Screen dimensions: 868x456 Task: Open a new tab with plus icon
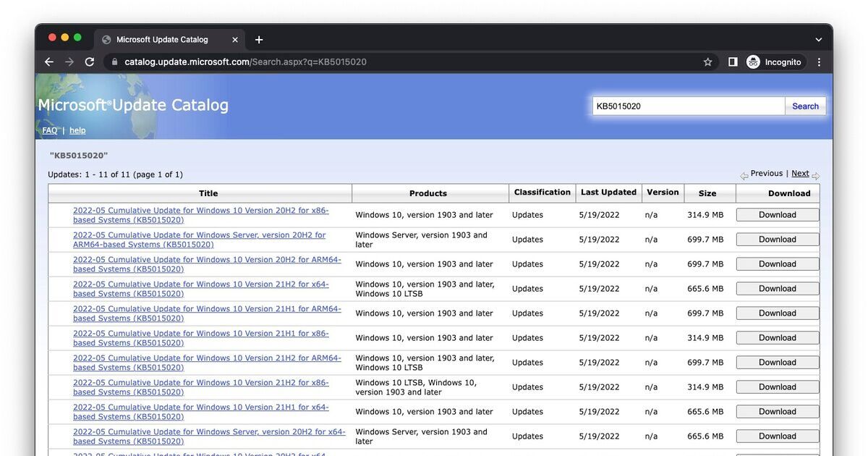[x=259, y=40]
